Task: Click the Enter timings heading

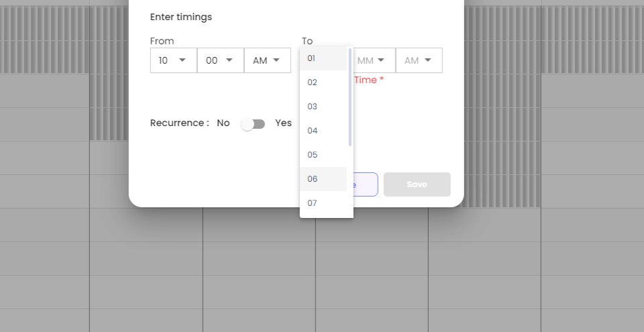Action: click(181, 17)
